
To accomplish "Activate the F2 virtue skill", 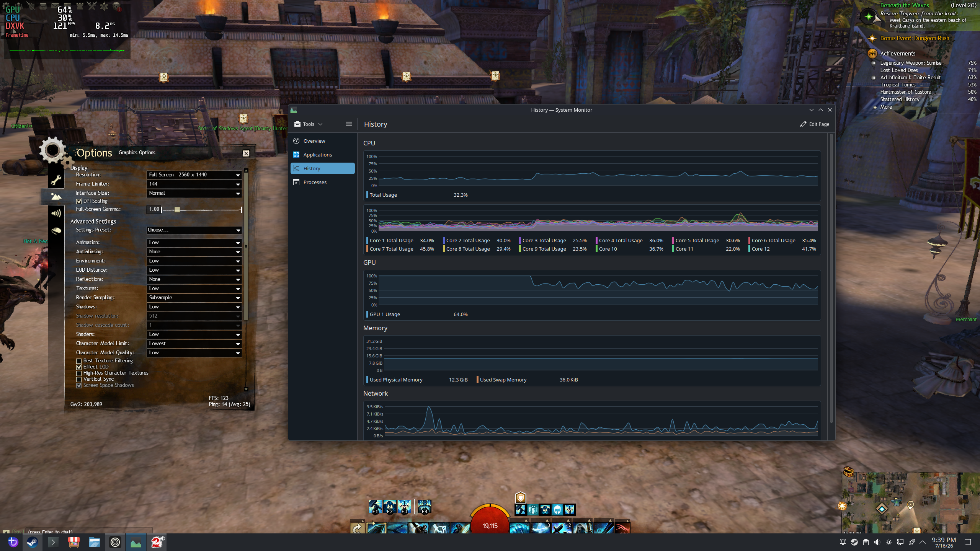I will point(390,507).
